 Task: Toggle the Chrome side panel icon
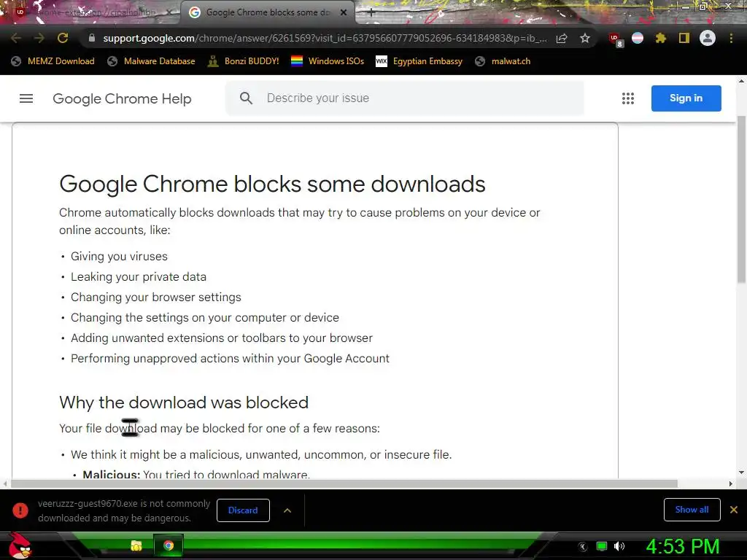point(684,38)
